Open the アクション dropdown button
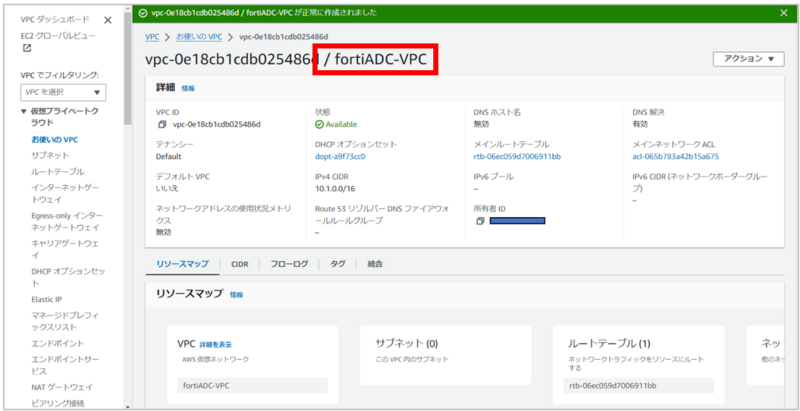Viewport: 800px width, 411px height. [x=748, y=59]
